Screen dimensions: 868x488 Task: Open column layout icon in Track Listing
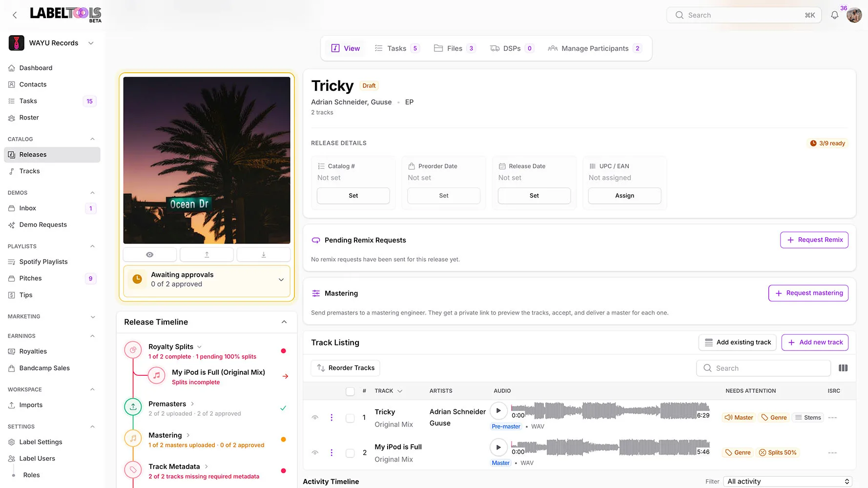click(843, 368)
